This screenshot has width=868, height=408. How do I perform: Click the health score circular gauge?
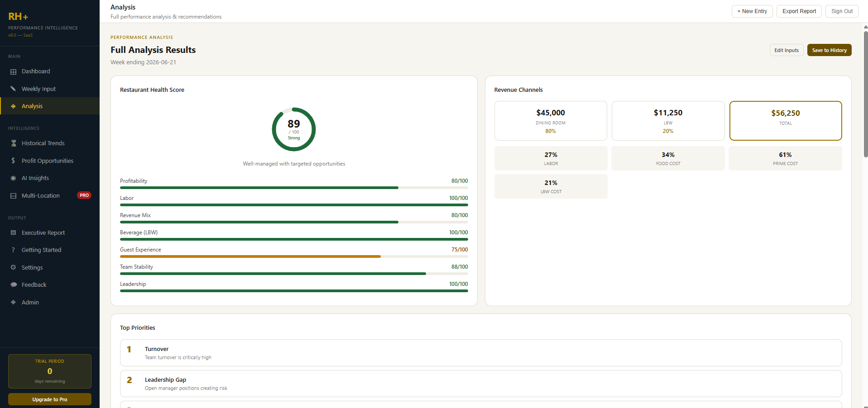click(x=294, y=129)
